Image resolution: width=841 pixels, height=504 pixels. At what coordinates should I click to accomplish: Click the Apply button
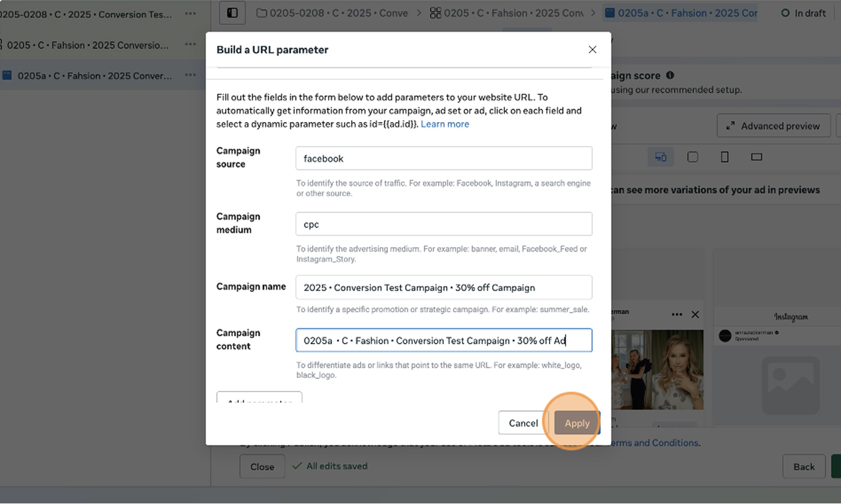577,423
